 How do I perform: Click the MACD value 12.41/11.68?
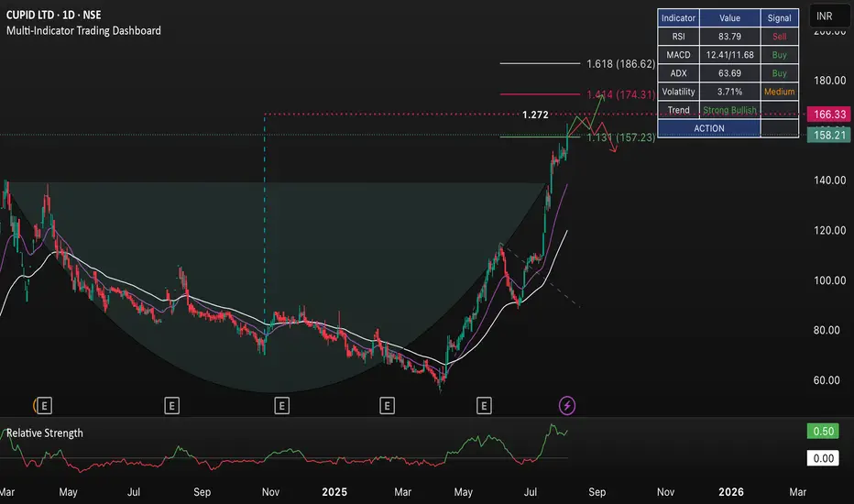point(729,55)
